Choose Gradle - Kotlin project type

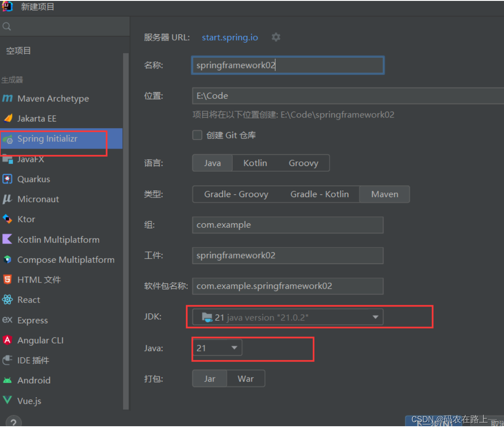pos(319,194)
